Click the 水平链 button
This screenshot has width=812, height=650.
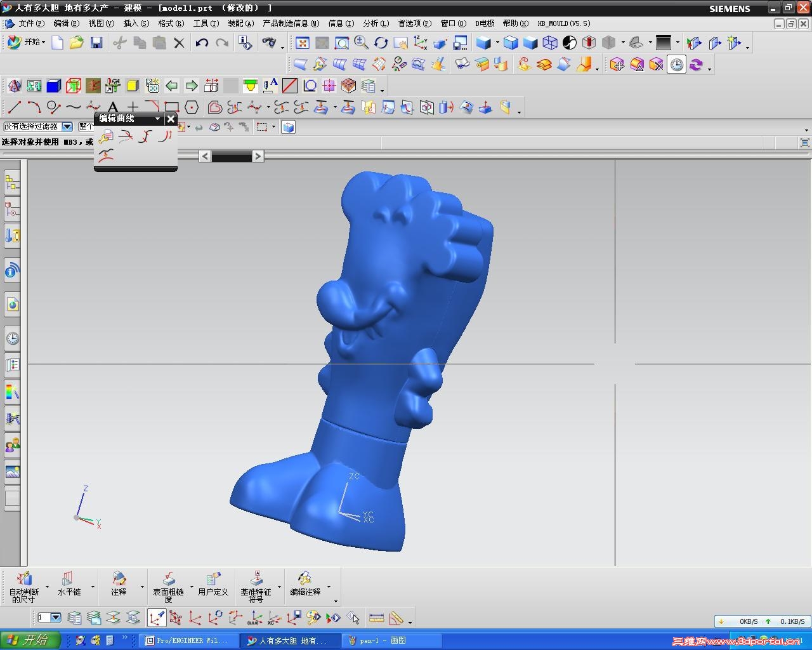click(69, 584)
